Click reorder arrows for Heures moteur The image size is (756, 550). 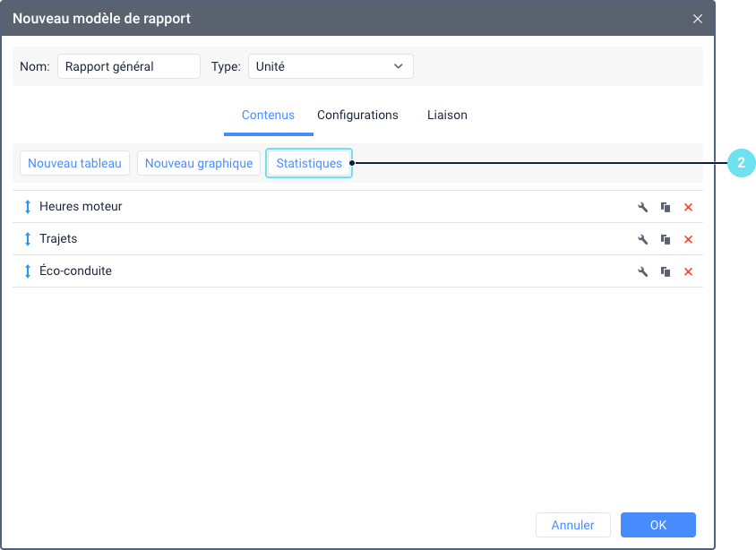28,207
